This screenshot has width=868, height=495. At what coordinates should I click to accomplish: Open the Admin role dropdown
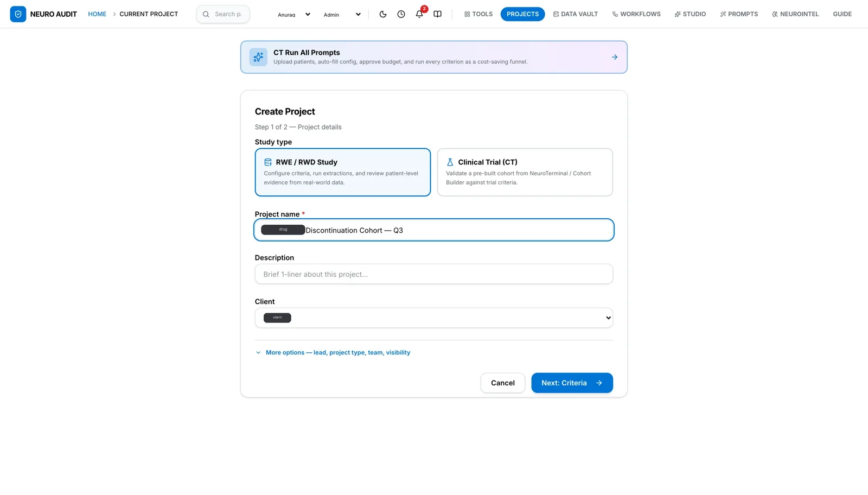(x=342, y=15)
